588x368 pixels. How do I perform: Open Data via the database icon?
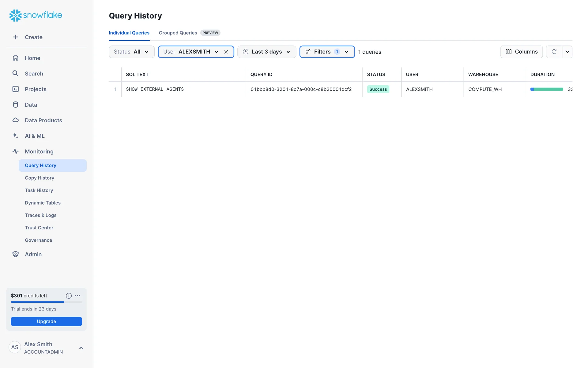pyautogui.click(x=15, y=105)
